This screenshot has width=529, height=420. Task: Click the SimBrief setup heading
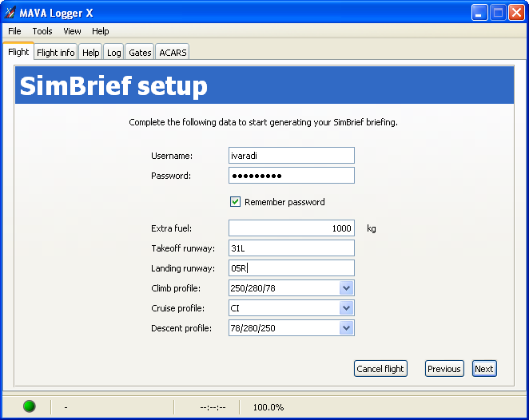point(113,85)
